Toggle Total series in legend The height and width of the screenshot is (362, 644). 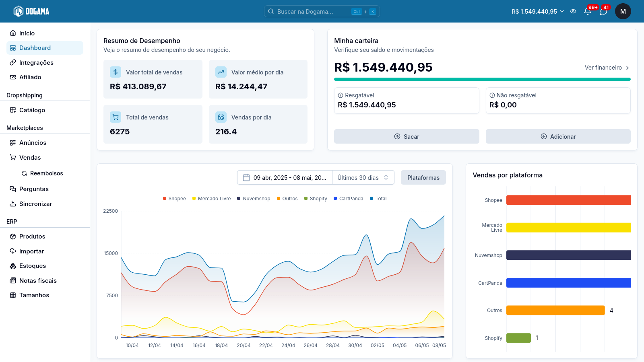(378, 199)
